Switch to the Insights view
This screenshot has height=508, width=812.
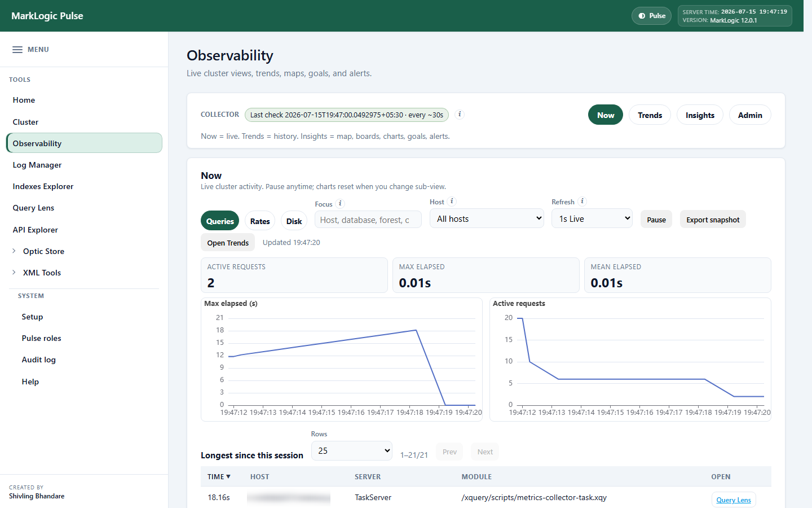(x=700, y=115)
